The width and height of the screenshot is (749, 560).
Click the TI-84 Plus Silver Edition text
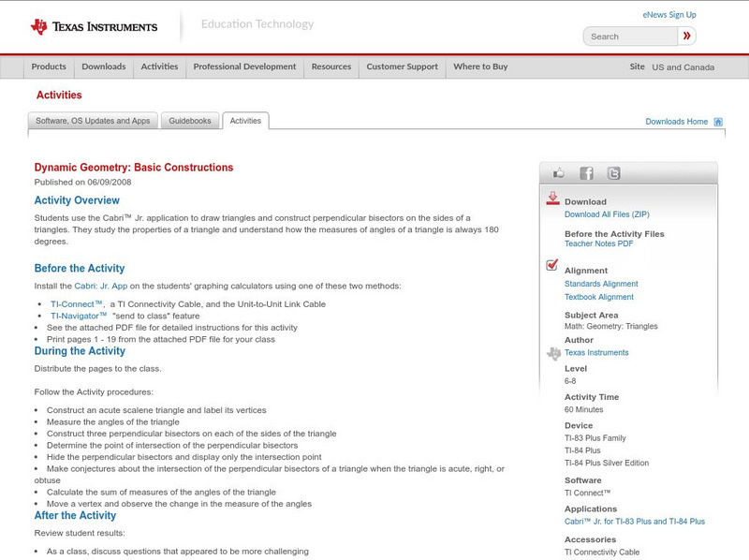pyautogui.click(x=607, y=463)
